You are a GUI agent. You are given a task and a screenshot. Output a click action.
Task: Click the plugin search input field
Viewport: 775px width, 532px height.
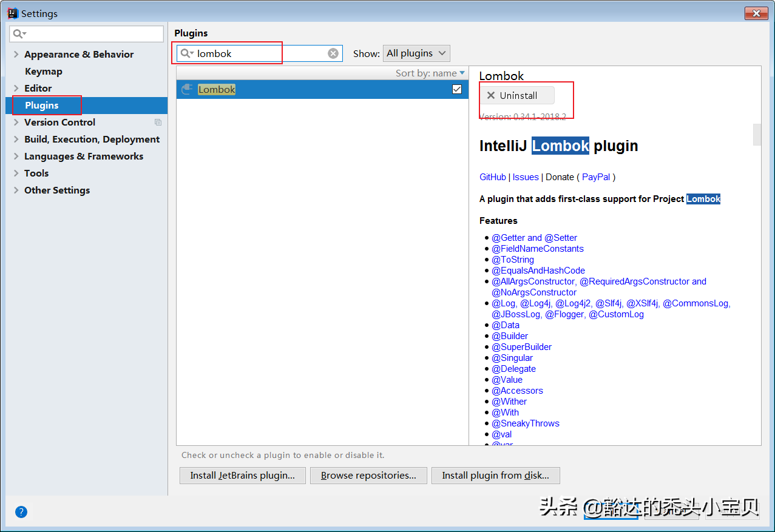pos(260,53)
